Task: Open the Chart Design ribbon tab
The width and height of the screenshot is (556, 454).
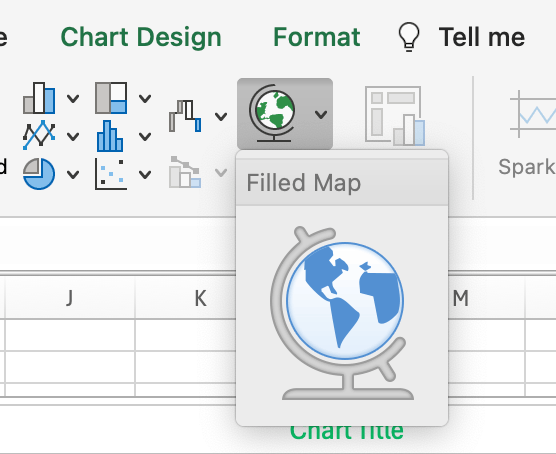Action: [141, 38]
